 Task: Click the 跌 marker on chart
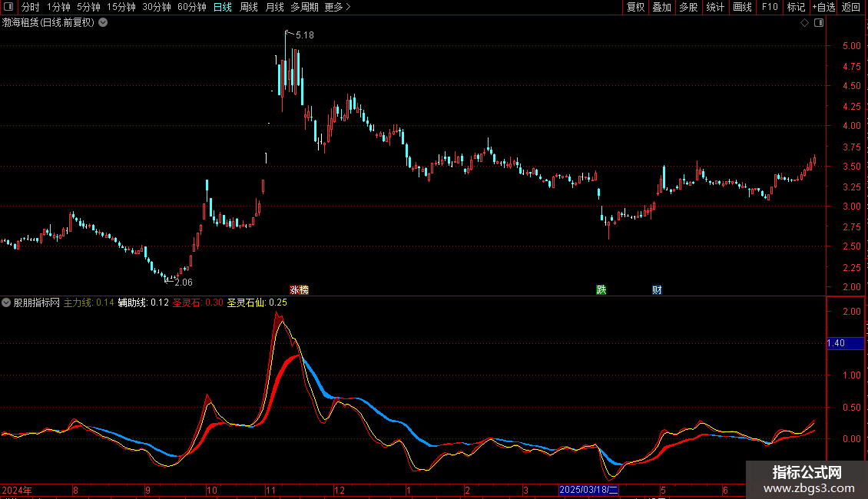[x=601, y=290]
